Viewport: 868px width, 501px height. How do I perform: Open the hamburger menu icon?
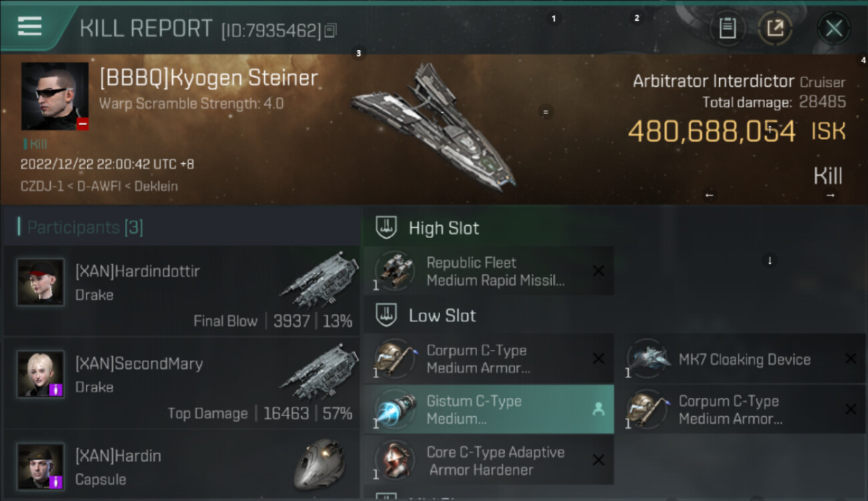tap(29, 26)
